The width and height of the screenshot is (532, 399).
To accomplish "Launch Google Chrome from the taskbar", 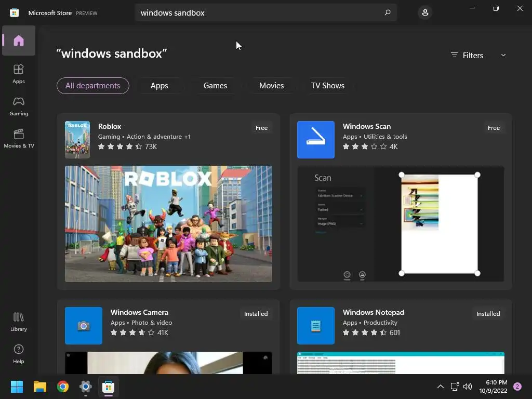I will pyautogui.click(x=63, y=387).
